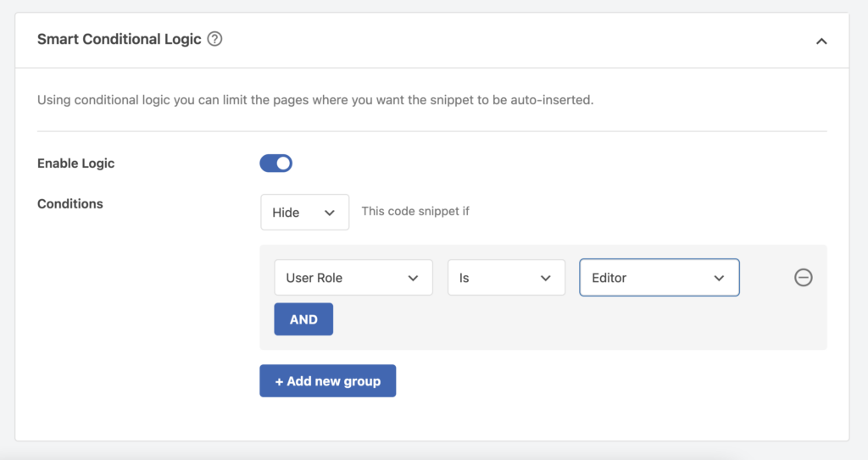Click the AND button

(x=303, y=319)
